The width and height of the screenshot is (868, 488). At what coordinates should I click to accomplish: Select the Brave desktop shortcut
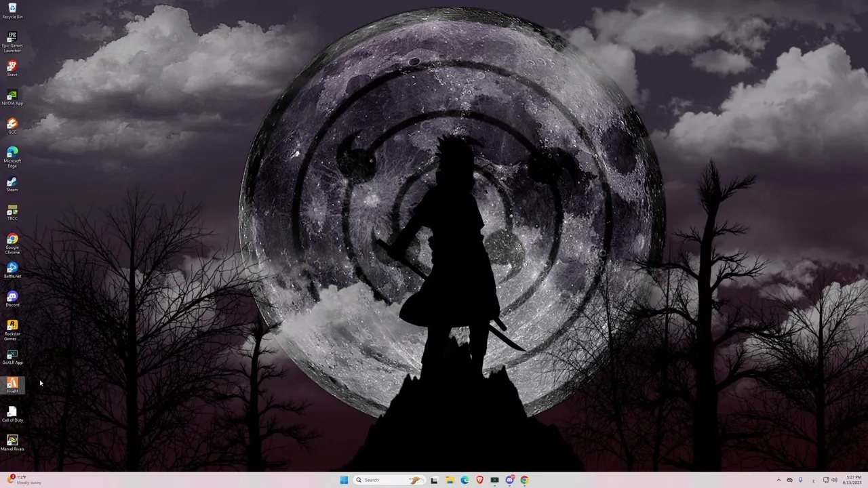coord(12,68)
